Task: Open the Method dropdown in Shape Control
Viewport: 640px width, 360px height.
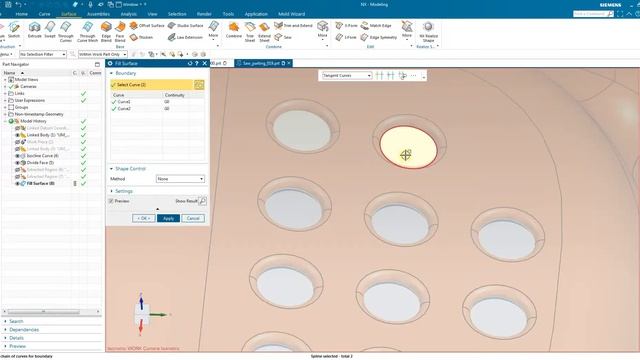Action: point(180,179)
